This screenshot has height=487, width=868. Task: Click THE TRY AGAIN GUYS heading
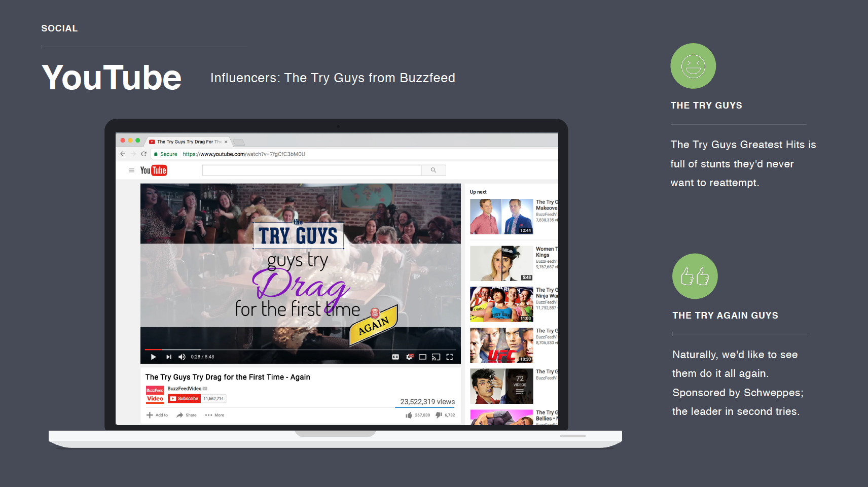click(725, 316)
